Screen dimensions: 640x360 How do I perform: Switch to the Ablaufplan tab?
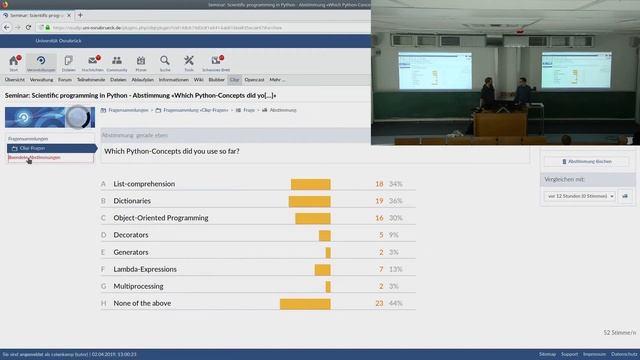(x=142, y=80)
